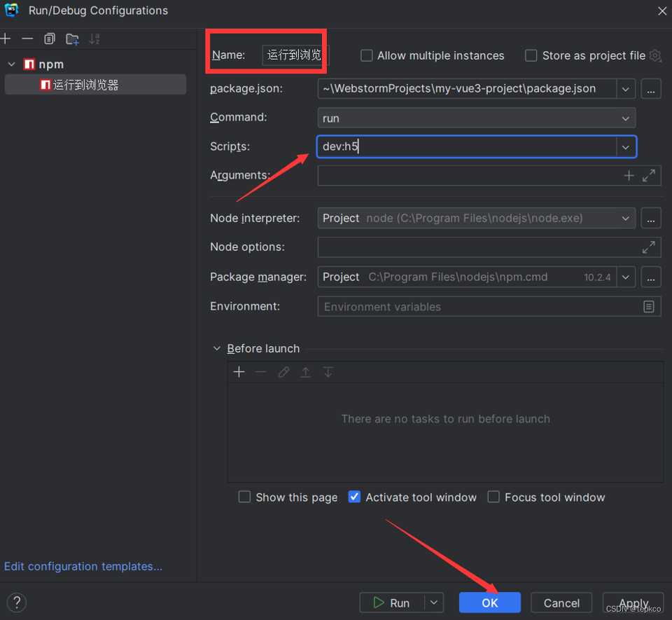Uncheck Activate tool window
This screenshot has height=620, width=672.
[354, 497]
